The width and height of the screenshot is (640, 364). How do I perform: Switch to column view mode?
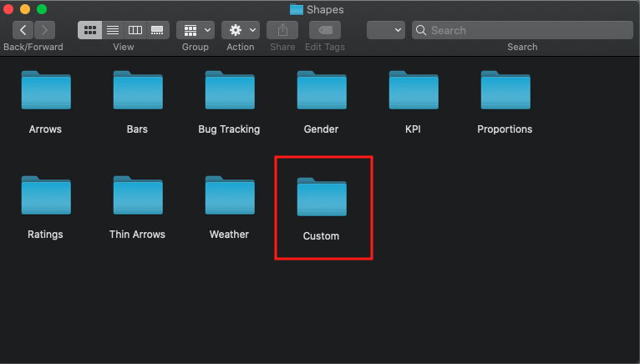(135, 30)
